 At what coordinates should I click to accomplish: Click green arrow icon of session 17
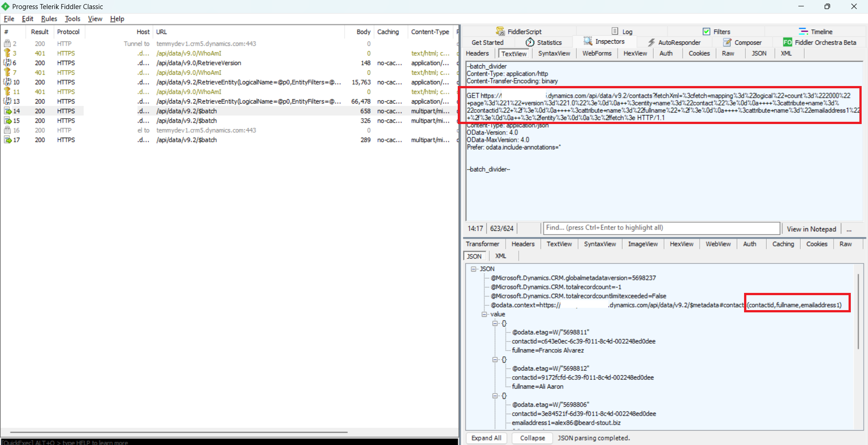coord(8,140)
